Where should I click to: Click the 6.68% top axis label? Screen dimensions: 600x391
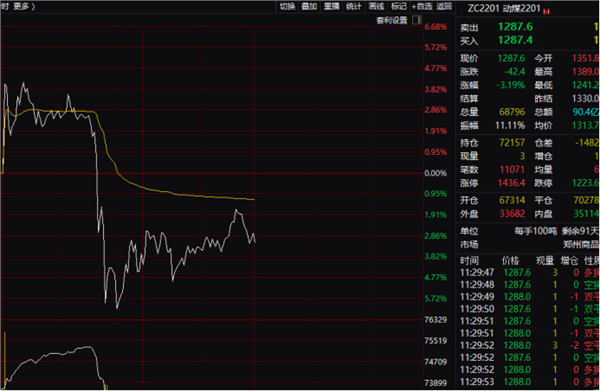[x=435, y=27]
